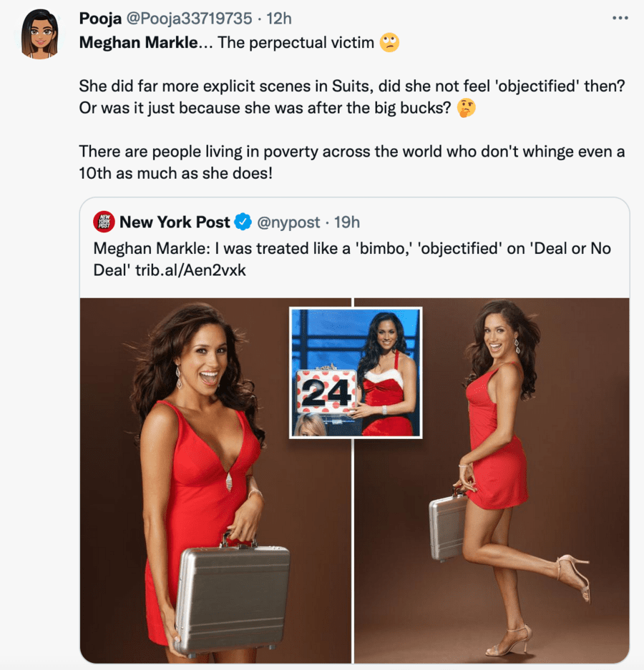The height and width of the screenshot is (670, 644).
Task: Open the inset photo showing case 24
Action: tap(356, 373)
